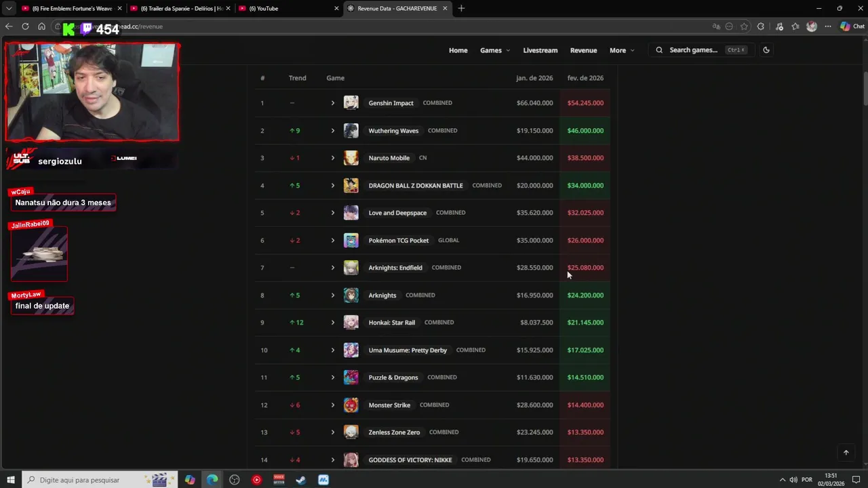Open favorites list icon in toolbar
Image resolution: width=868 pixels, height=488 pixels.
point(795,26)
